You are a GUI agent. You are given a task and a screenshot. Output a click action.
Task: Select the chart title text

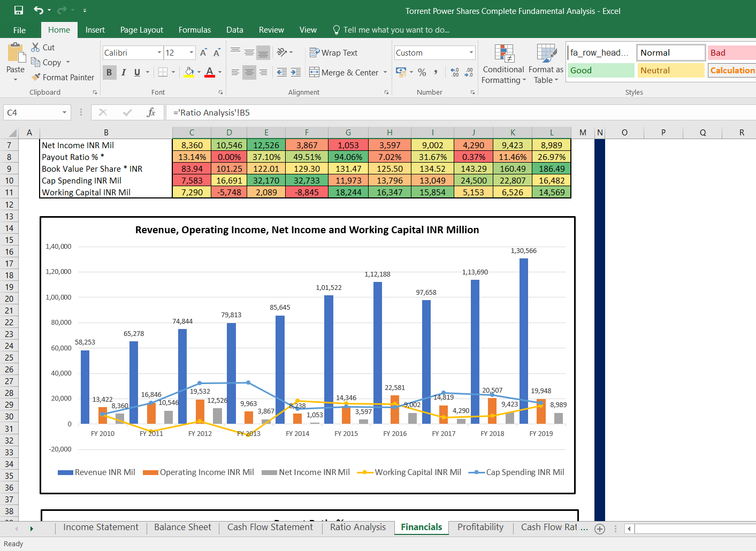tap(307, 229)
